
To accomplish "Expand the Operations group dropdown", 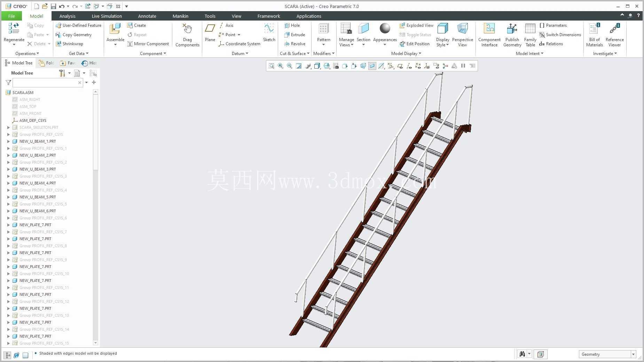I will click(x=27, y=54).
